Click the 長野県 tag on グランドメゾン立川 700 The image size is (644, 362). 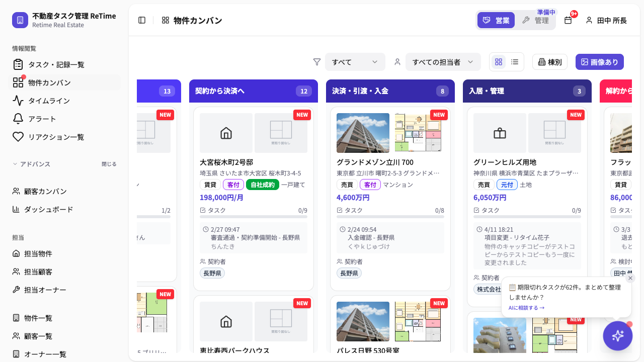click(x=349, y=273)
